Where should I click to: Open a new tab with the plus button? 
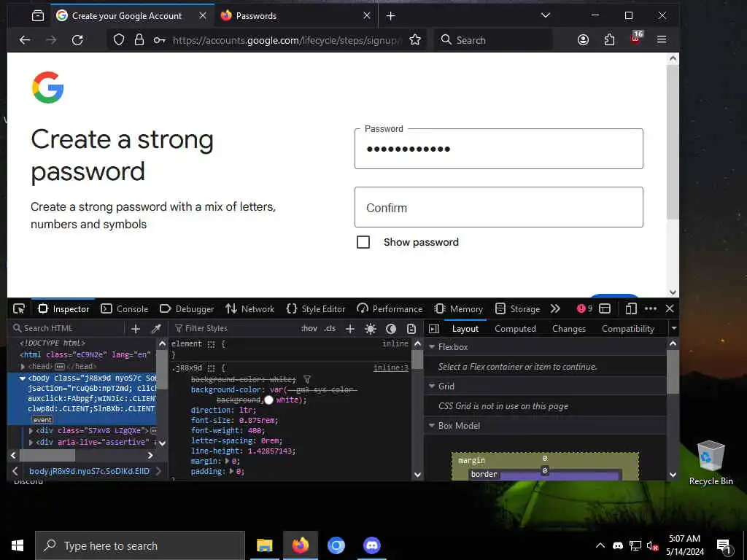click(x=391, y=16)
